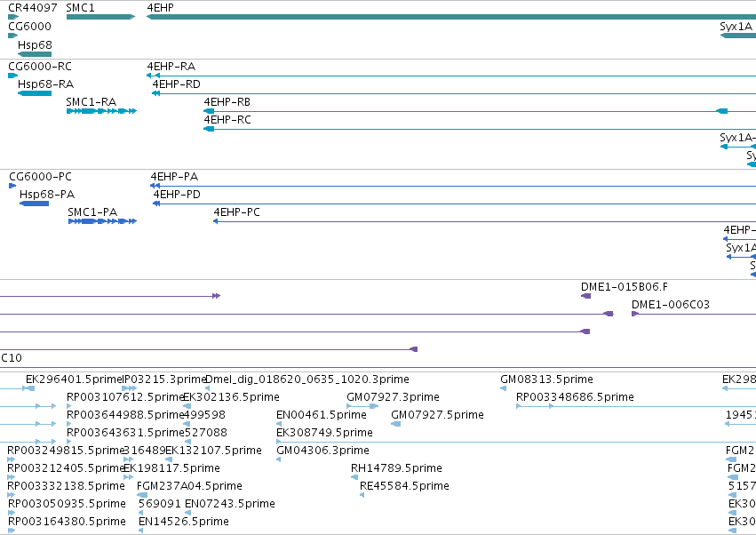Click the RP003332138.5prime EST label

pos(66,486)
